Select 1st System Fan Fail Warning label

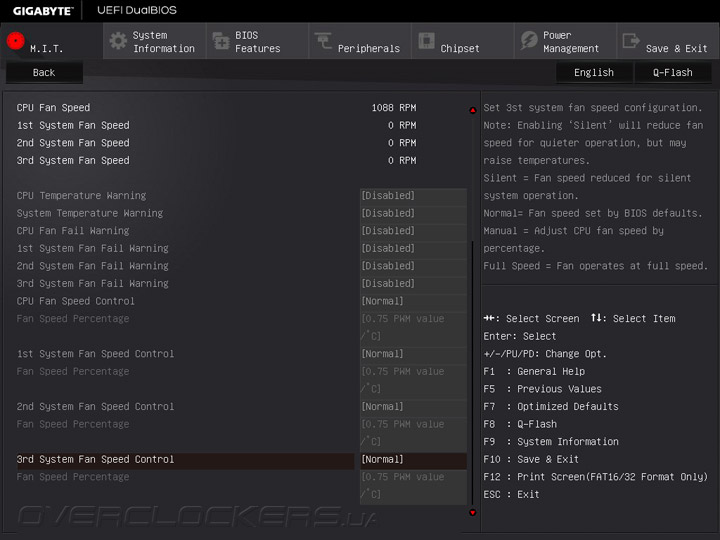click(x=93, y=248)
